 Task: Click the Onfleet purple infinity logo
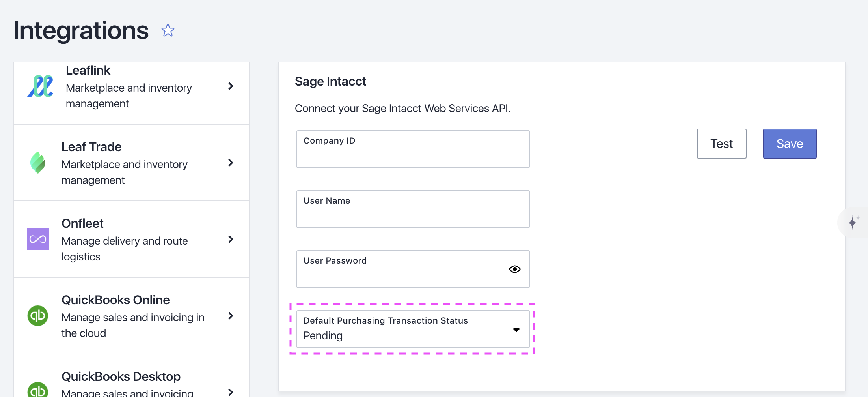tap(38, 239)
